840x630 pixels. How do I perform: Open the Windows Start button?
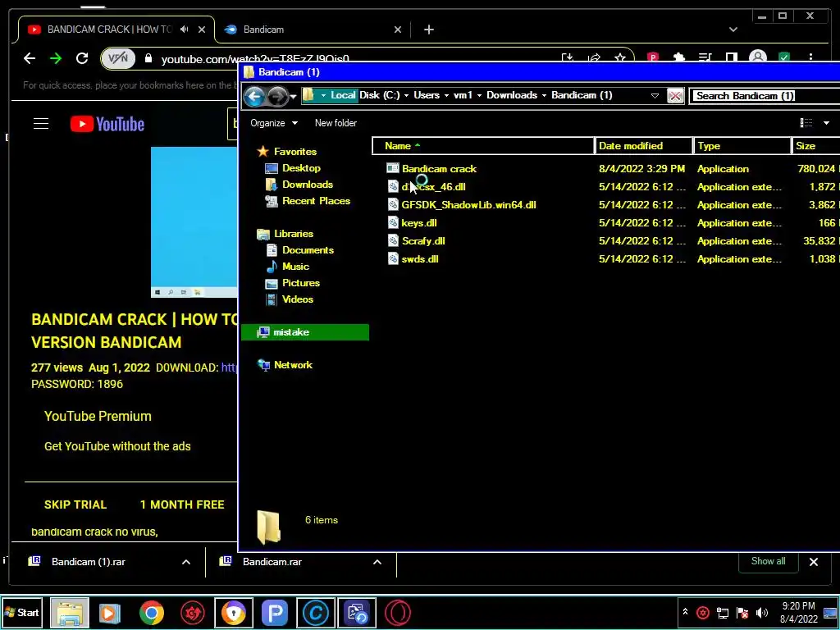tap(22, 612)
